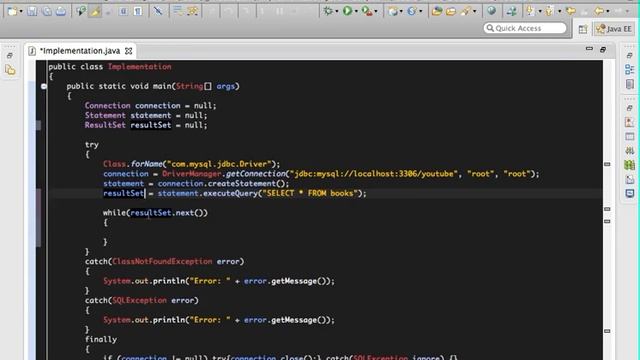Click the Markers view icon in right sidebar

coord(630,122)
